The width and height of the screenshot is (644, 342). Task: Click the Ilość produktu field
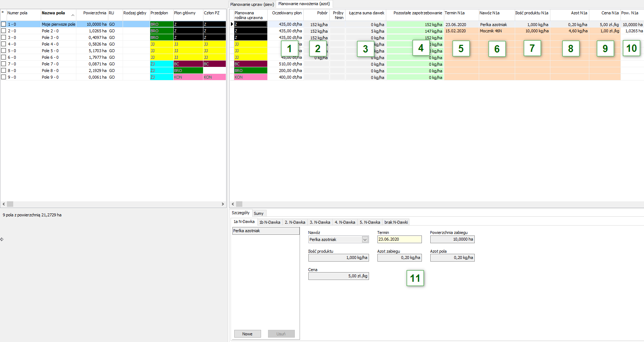pos(339,258)
